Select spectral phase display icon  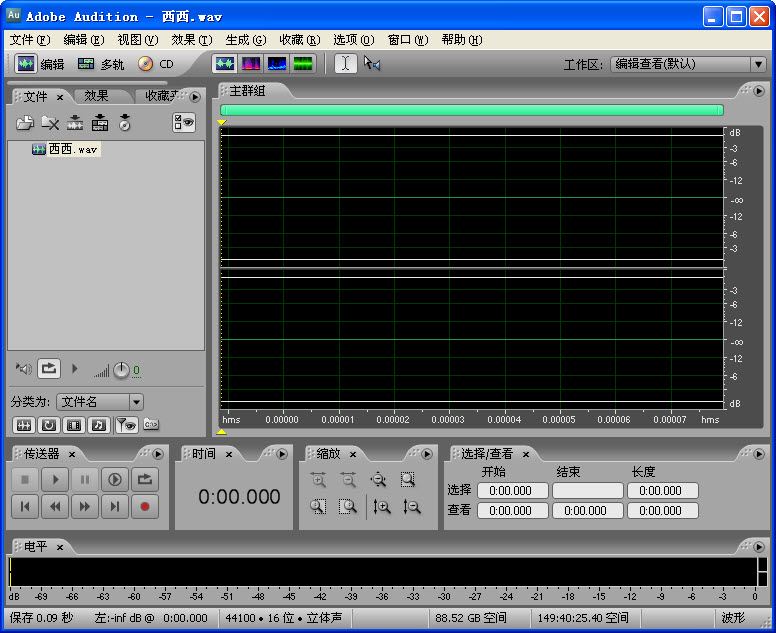click(303, 63)
